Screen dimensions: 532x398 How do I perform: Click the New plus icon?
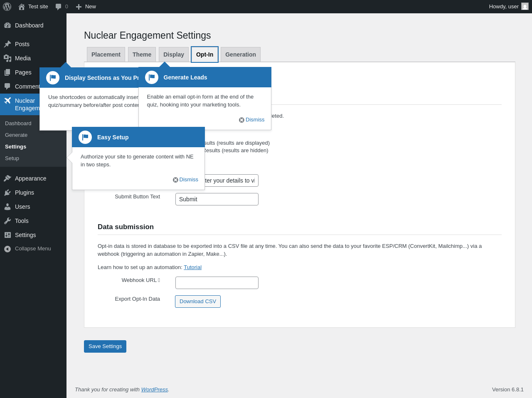[x=79, y=7]
